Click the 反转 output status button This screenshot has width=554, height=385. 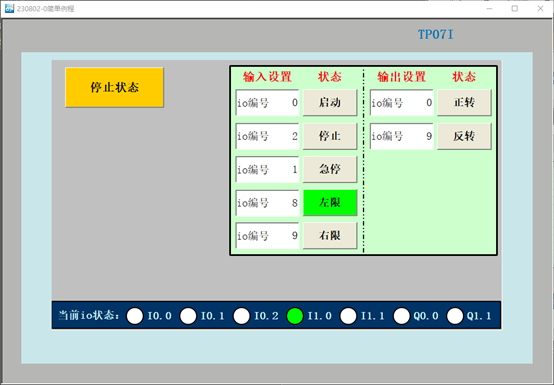click(x=464, y=136)
